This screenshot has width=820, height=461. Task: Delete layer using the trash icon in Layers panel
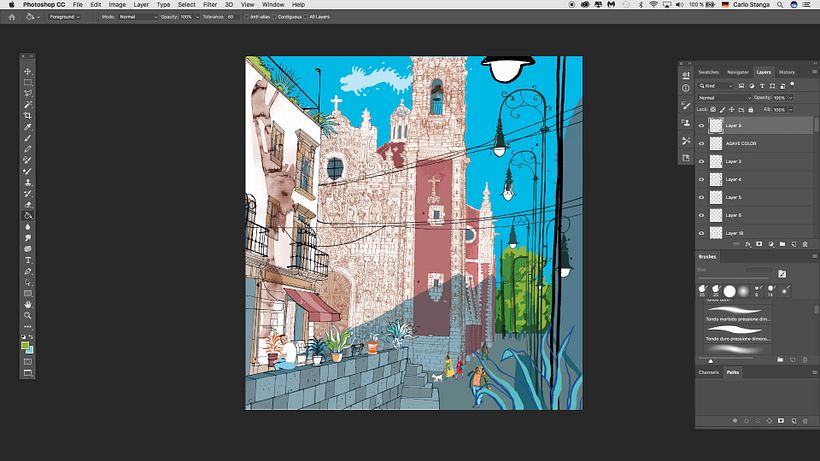pos(805,243)
